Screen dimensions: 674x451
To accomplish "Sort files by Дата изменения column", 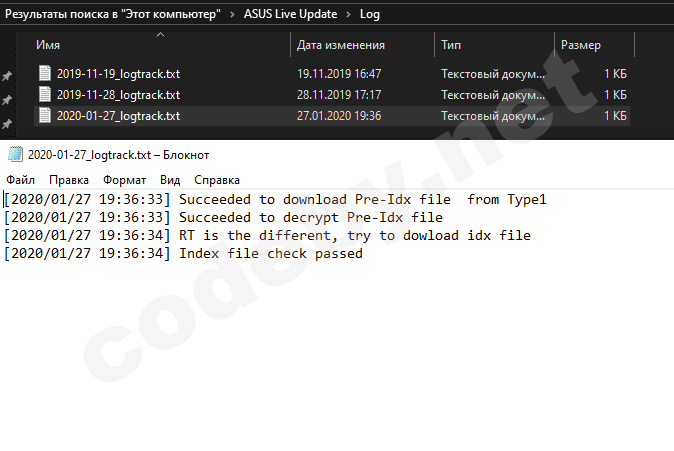I will (x=341, y=45).
